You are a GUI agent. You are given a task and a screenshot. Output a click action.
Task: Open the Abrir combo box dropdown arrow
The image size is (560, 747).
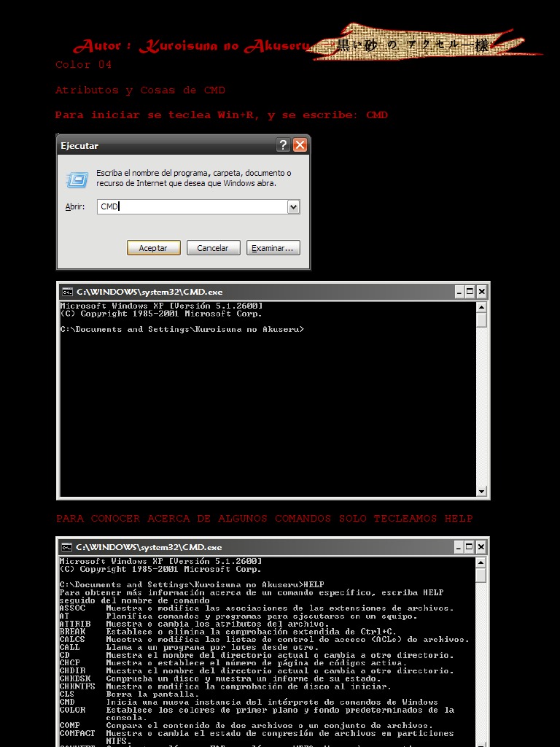[x=293, y=206]
